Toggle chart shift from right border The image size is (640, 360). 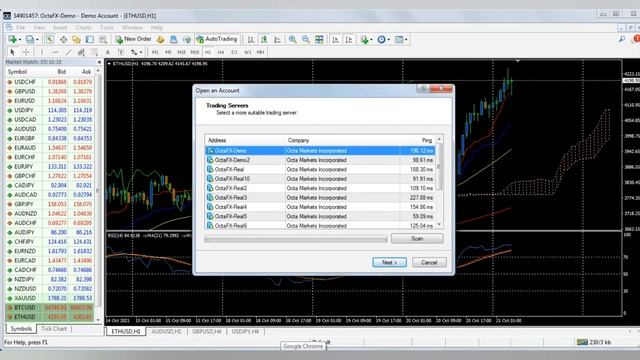349,40
